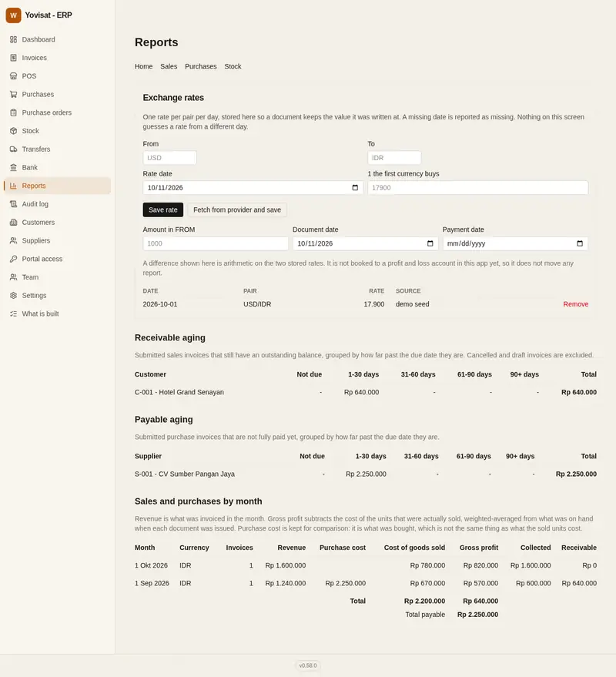This screenshot has width=616, height=677.
Task: Click the Suppliers people icon
Action: [x=13, y=240]
